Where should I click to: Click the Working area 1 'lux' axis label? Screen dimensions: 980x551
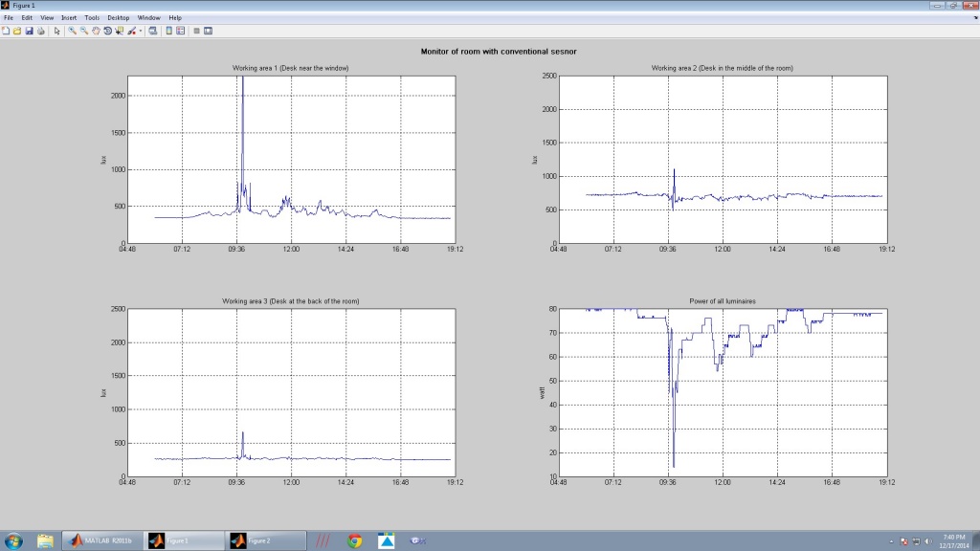pos(103,160)
